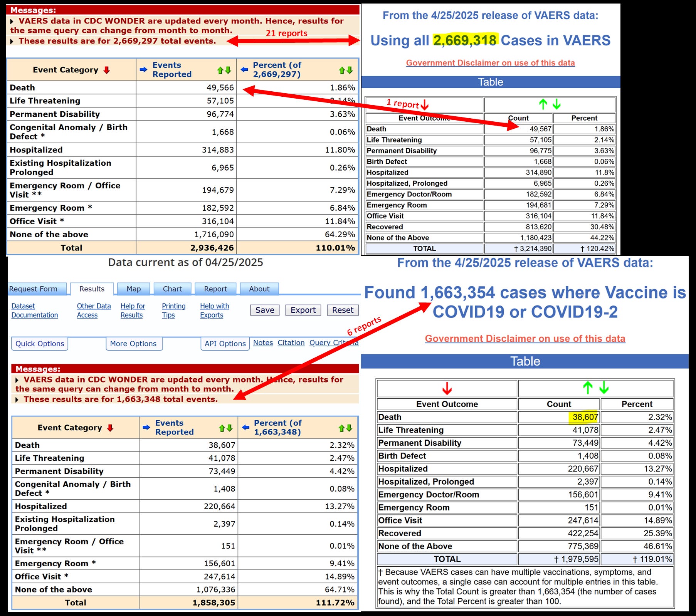Sort Events Reported descending, green down arrow, 1,663,348 table

click(230, 428)
